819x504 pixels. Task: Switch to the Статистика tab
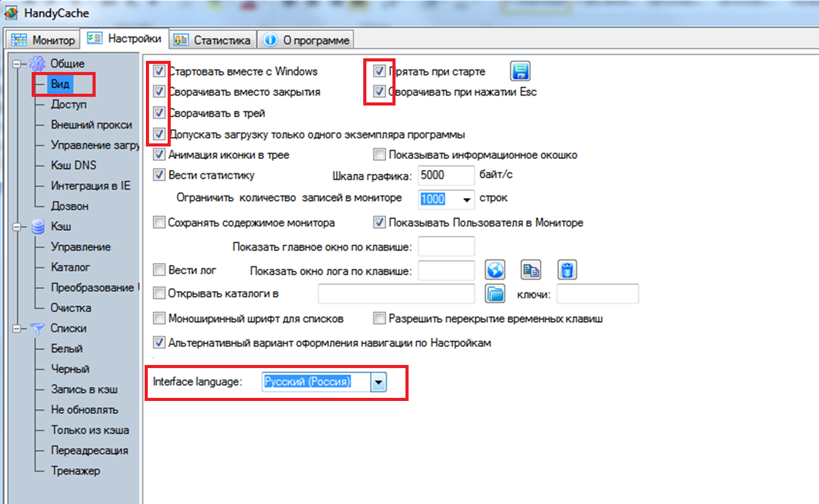(214, 40)
